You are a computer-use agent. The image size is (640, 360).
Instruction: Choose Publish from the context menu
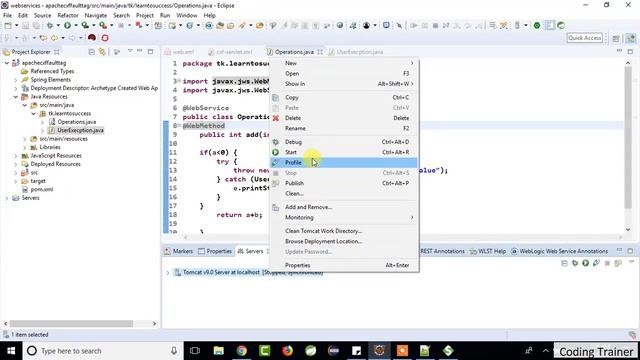click(x=344, y=183)
